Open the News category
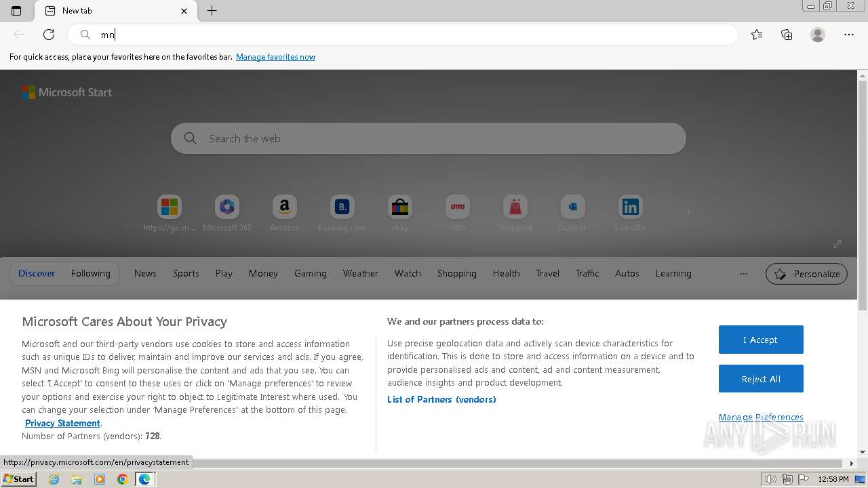Screen dimensions: 868x488 [x=145, y=273]
